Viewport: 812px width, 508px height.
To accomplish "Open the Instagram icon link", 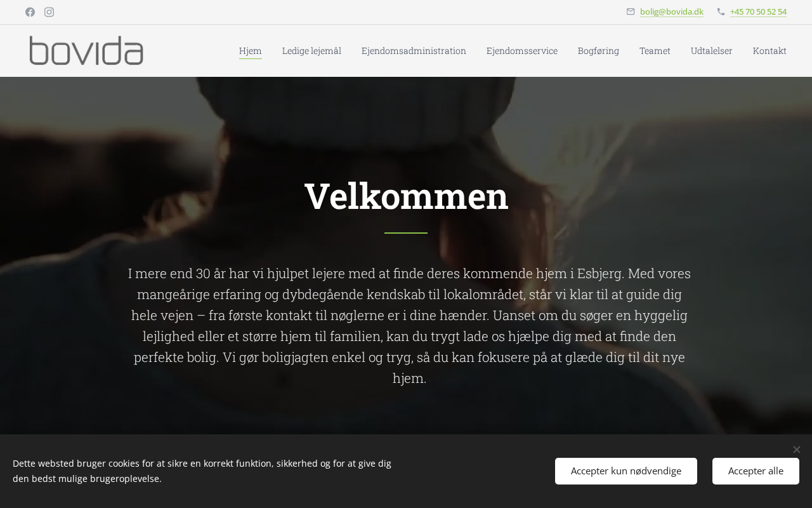I will (49, 12).
